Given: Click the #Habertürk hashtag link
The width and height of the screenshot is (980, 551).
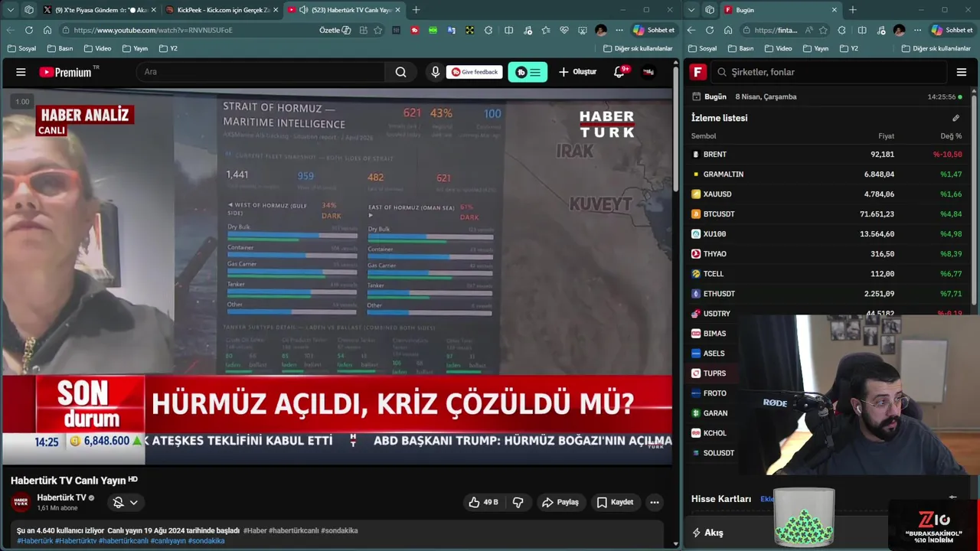Looking at the screenshot, I should [35, 540].
